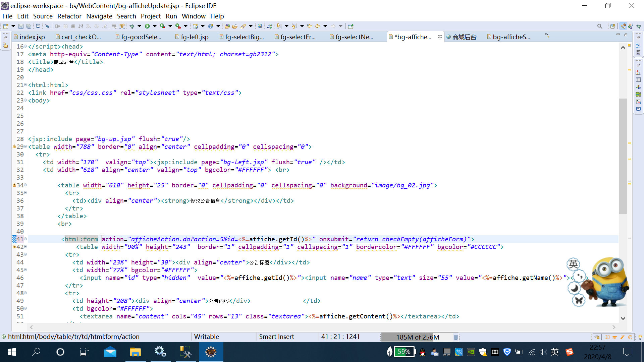Viewport: 644px width, 362px height.
Task: Collapse the body fold at line 23
Action: pos(25,100)
